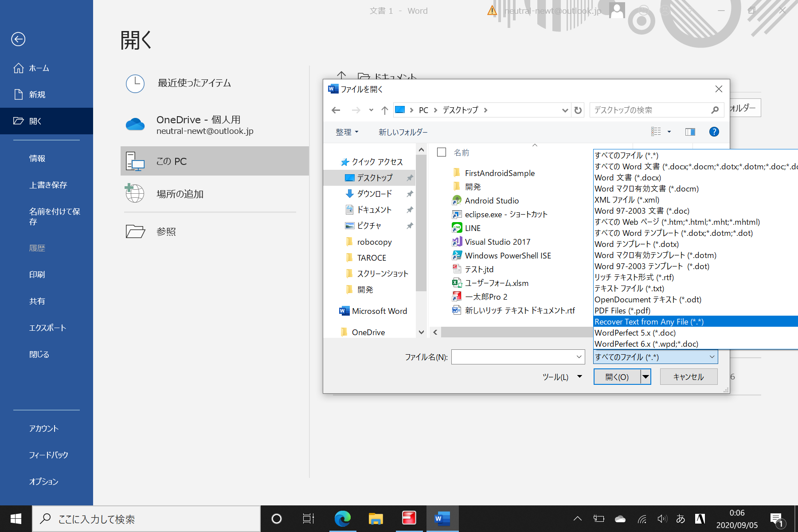The height and width of the screenshot is (532, 798).
Task: Click the account warning triangle icon
Action: tap(492, 11)
